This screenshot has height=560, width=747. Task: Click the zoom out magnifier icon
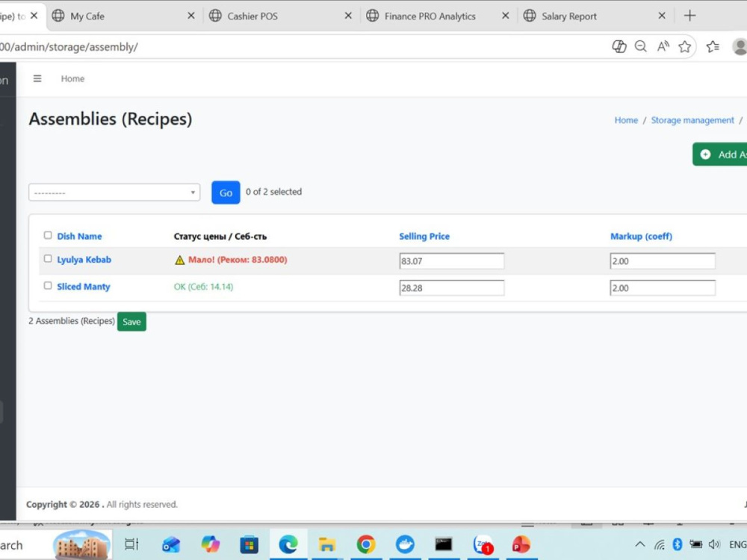point(641,46)
